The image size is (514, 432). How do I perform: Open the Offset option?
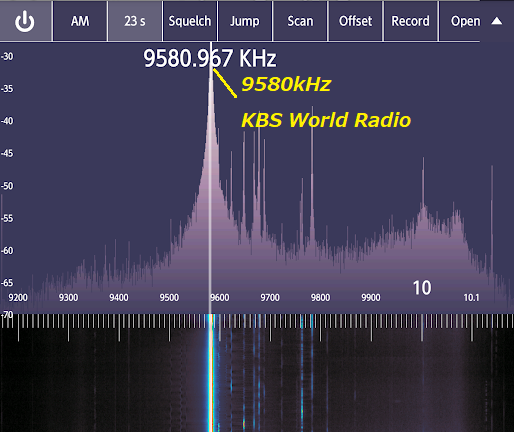(355, 21)
